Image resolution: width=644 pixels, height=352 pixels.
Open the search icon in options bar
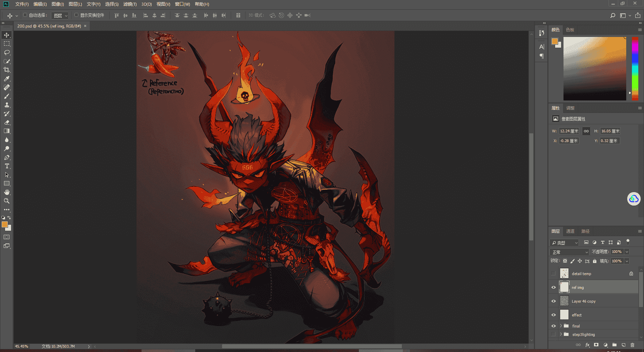coord(613,15)
